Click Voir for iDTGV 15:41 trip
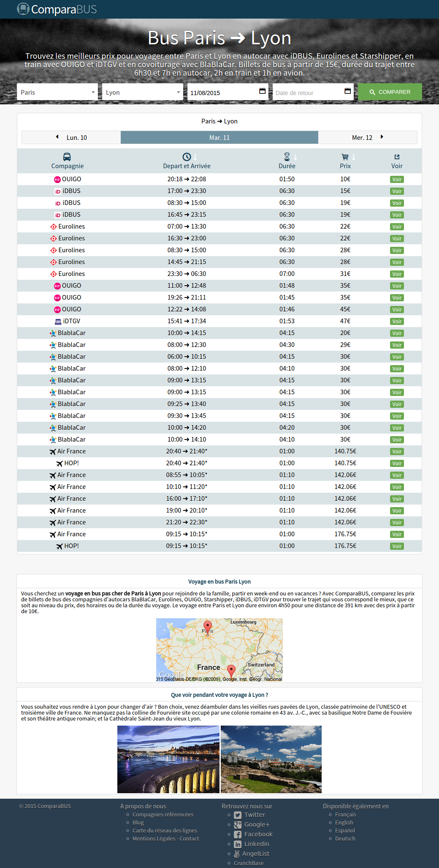This screenshot has width=439, height=868. tap(397, 322)
